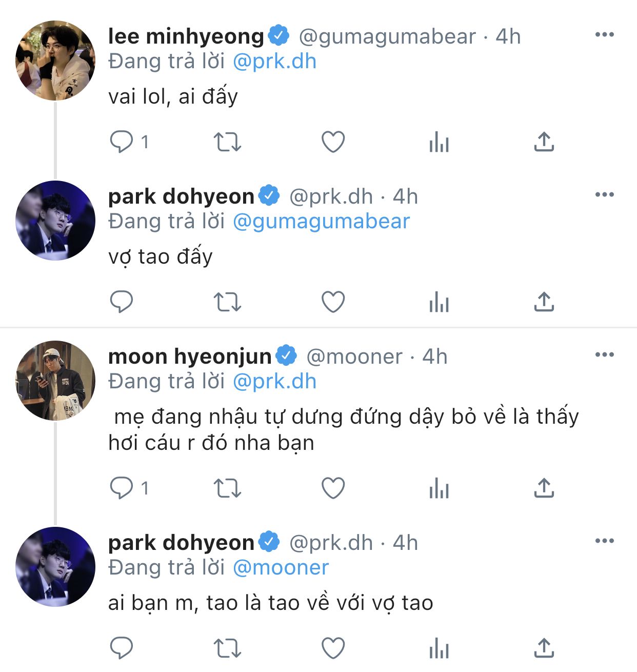View analytics on moon hyeonjun's tweet
The image size is (637, 672).
point(439,488)
